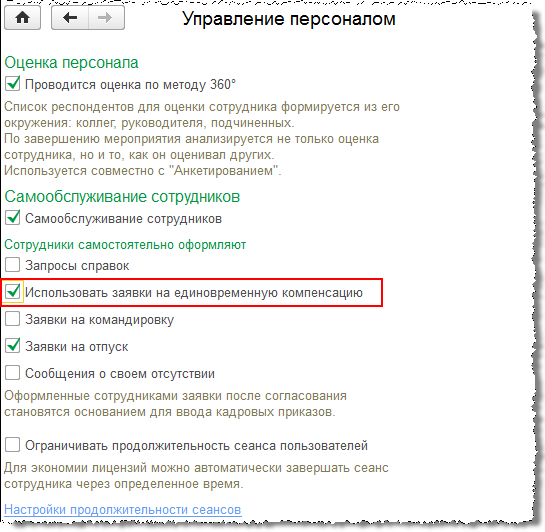
Task: Click the Для экономии лицензий description text
Action: [196, 476]
